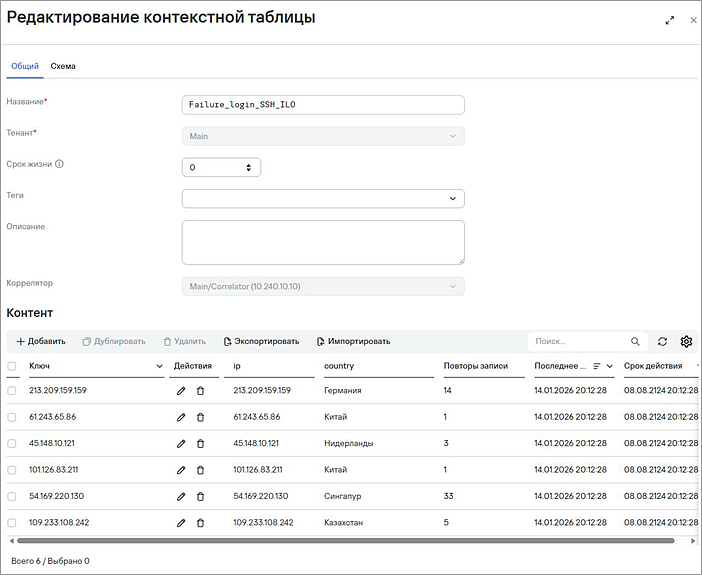
Task: Check the 54.169.220.130 row
Action: coord(12,497)
